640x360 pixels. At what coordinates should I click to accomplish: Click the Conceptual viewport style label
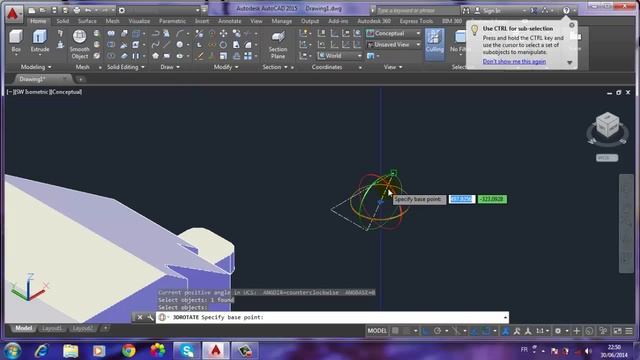click(66, 92)
